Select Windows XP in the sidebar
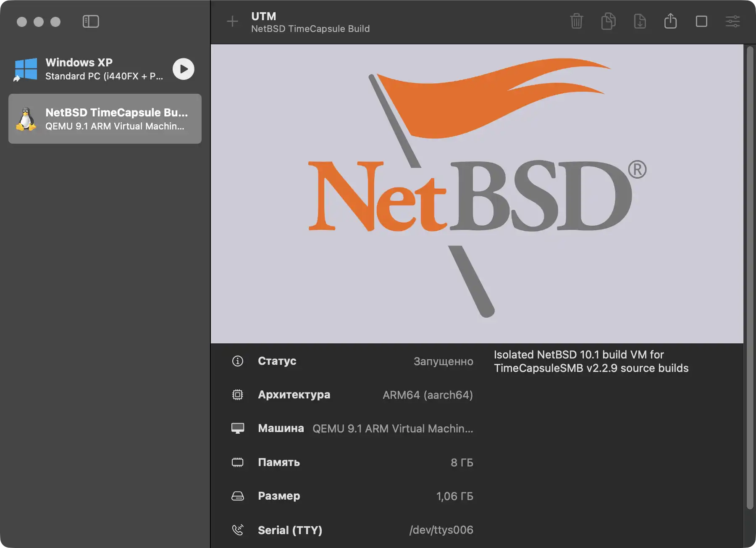756x548 pixels. [x=105, y=69]
